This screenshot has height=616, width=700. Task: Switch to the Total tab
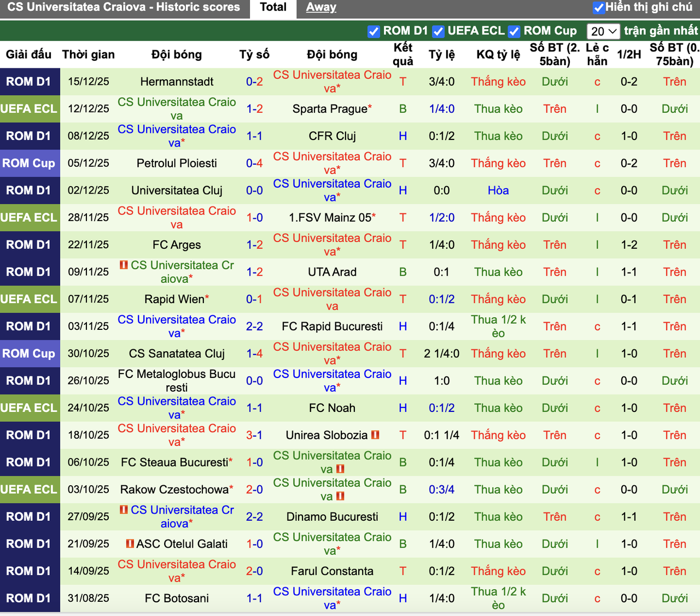pos(273,8)
